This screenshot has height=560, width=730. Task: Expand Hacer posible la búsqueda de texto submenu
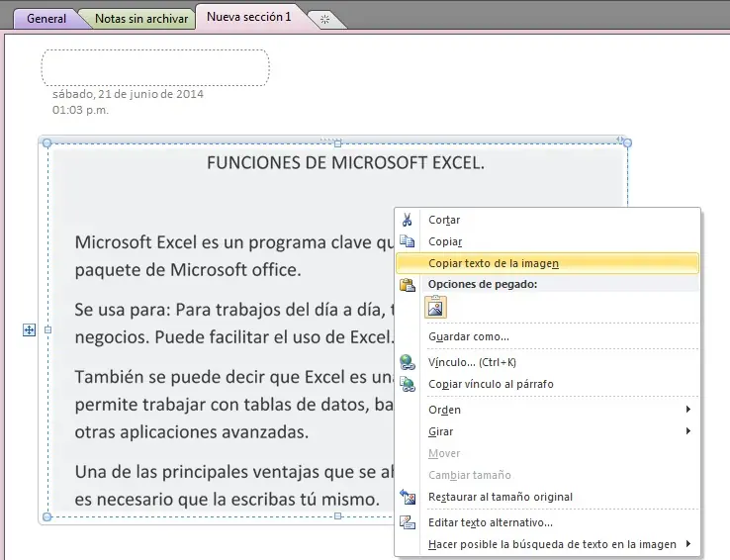(688, 544)
